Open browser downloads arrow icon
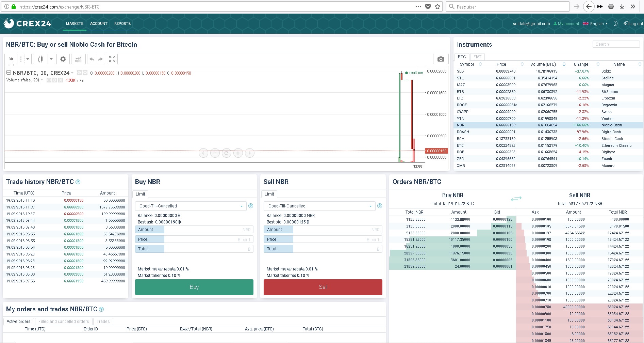Image resolution: width=644 pixels, height=343 pixels. (x=622, y=6)
